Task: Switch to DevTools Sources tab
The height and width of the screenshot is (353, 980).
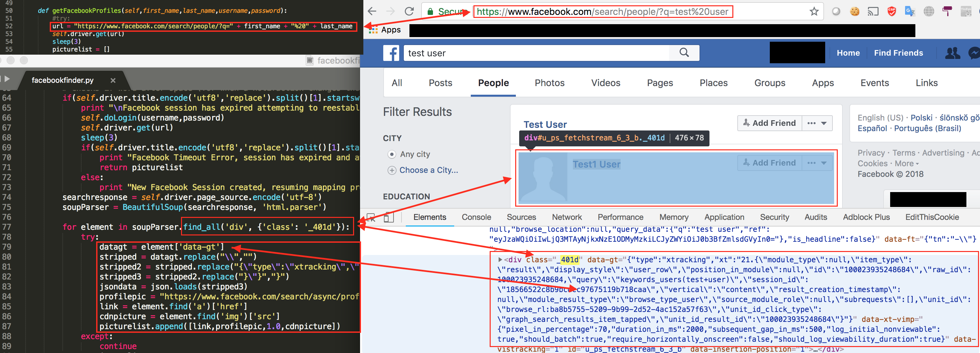Action: point(521,217)
